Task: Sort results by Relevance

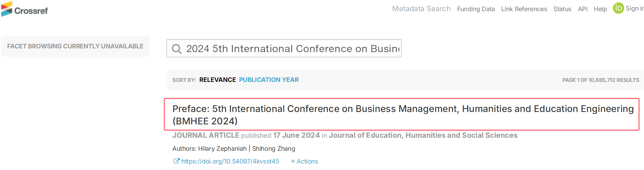Action: (x=217, y=80)
